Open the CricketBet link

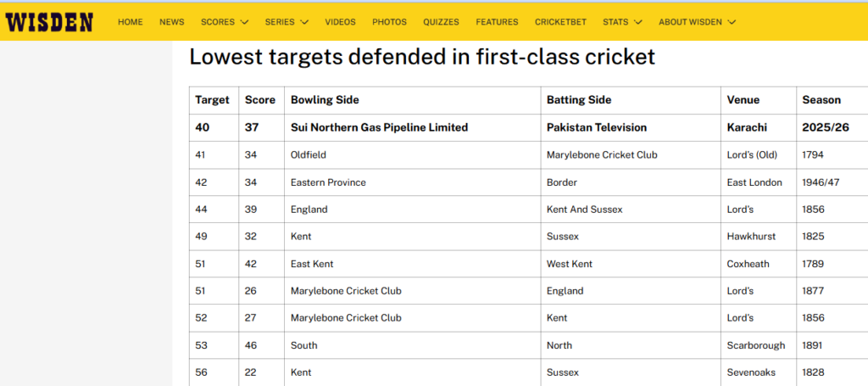pyautogui.click(x=559, y=22)
